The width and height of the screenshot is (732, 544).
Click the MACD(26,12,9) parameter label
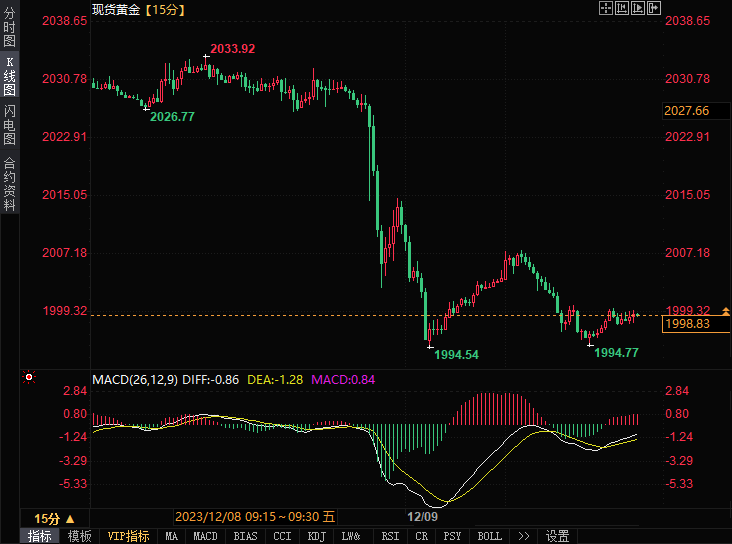(135, 380)
